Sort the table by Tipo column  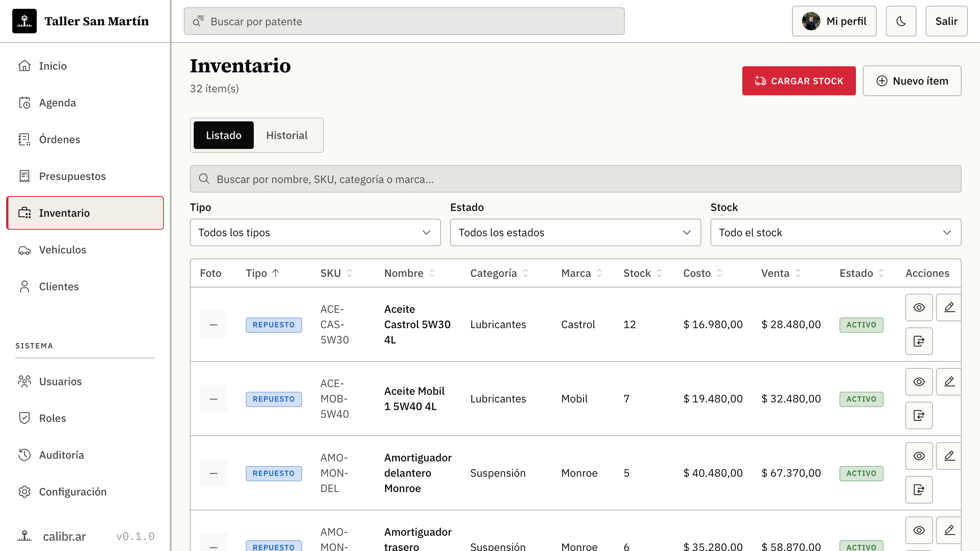pyautogui.click(x=263, y=273)
